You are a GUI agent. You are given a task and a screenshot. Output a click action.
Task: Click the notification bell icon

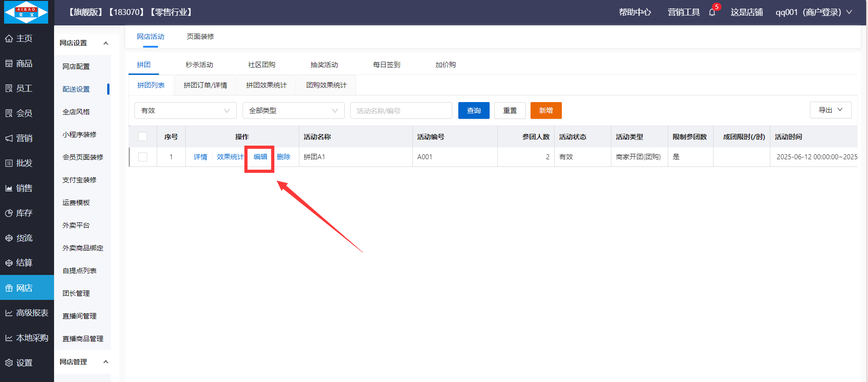[712, 12]
